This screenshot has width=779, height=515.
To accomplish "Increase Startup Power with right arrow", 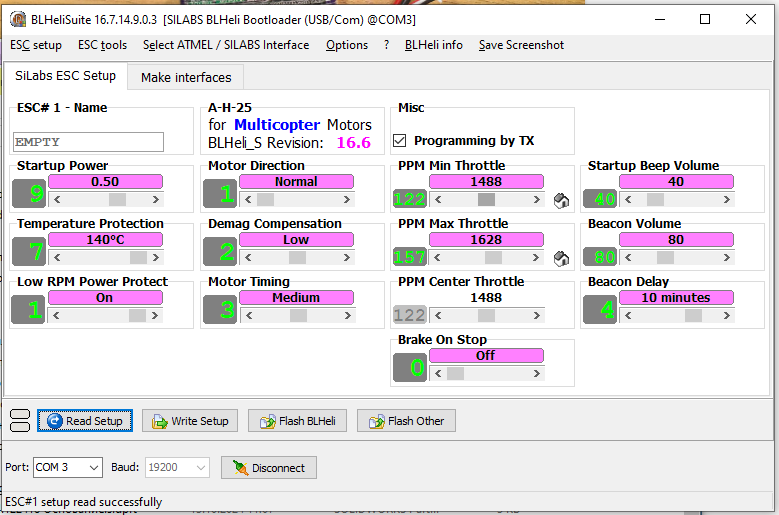I will pyautogui.click(x=156, y=200).
